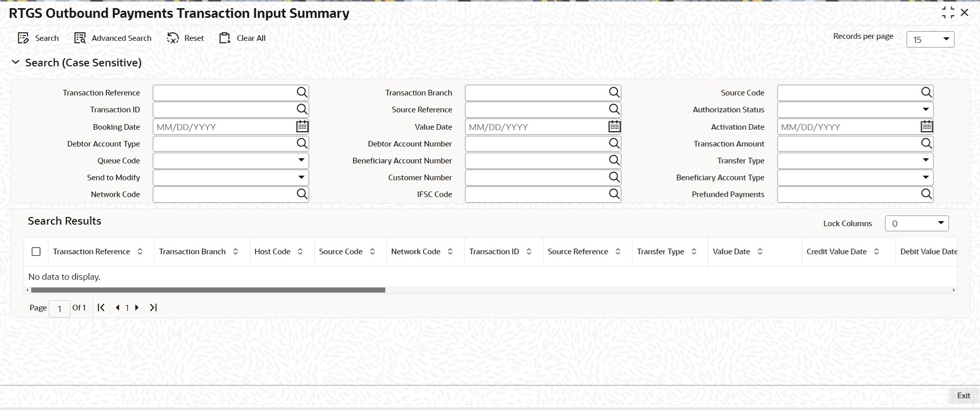The image size is (980, 410).
Task: Open lookup for Prefunded Payments
Action: [x=926, y=194]
